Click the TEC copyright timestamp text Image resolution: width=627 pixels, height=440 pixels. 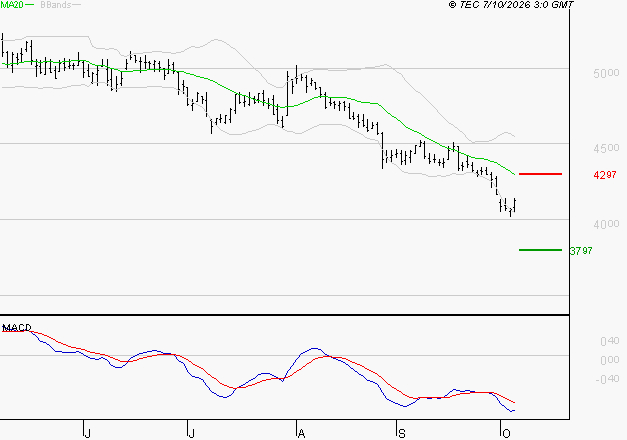[x=511, y=5]
